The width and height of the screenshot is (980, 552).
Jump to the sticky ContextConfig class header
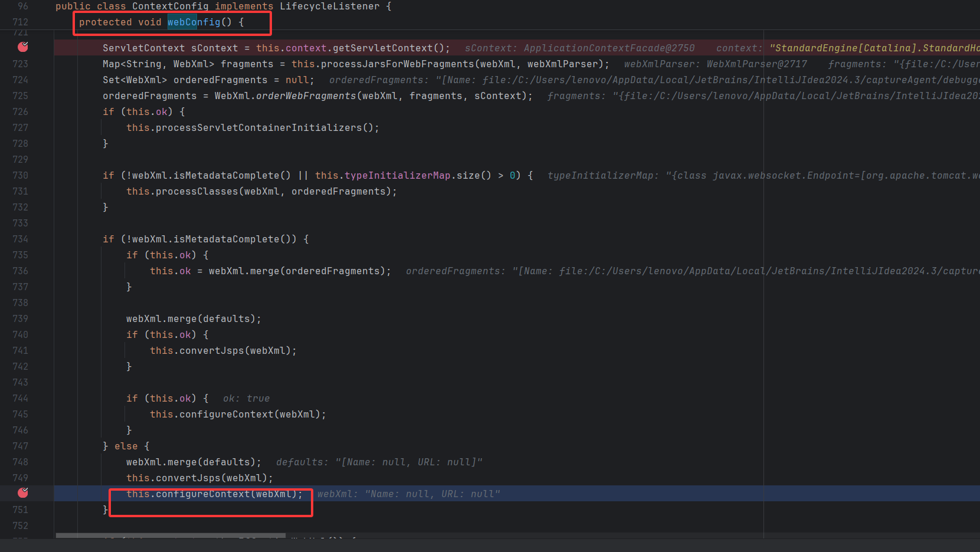170,6
